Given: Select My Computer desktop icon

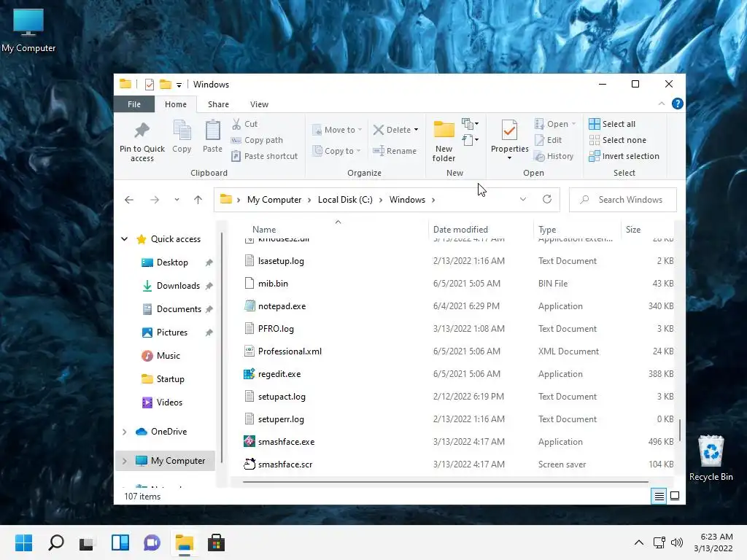Looking at the screenshot, I should (28, 30).
